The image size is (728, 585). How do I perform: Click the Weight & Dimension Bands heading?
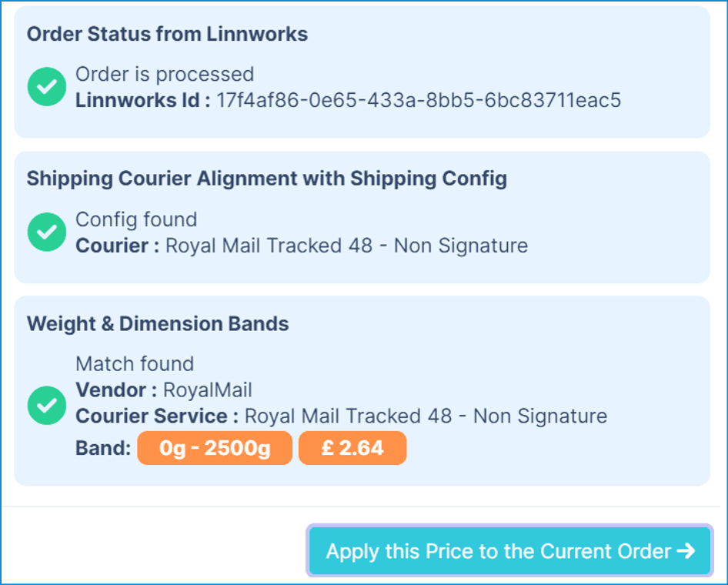[158, 323]
